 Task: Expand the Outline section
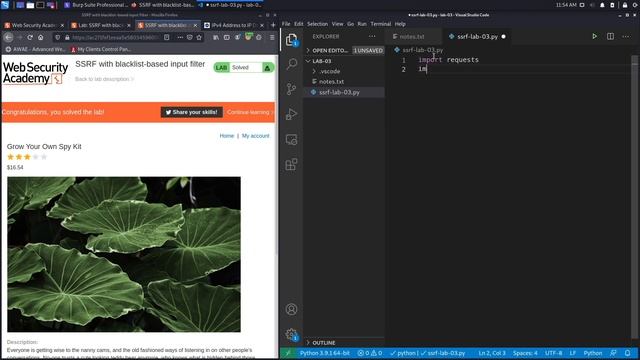coord(344,342)
